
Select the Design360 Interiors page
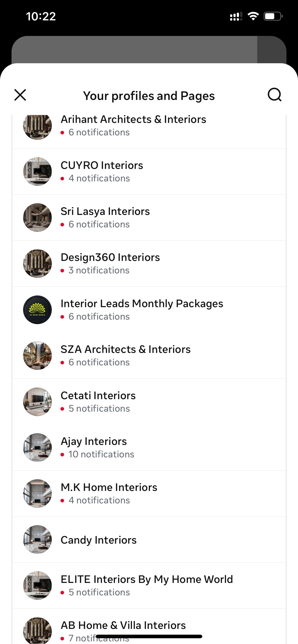(x=149, y=264)
